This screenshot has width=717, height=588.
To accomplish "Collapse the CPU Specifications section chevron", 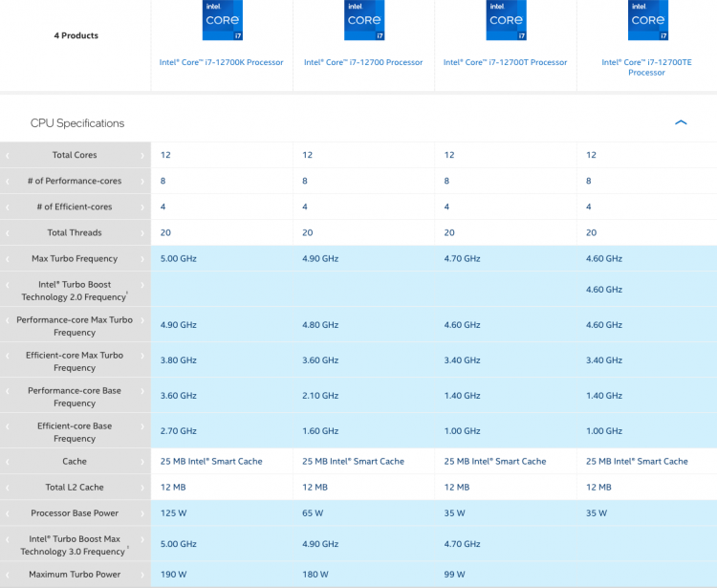I will [681, 122].
